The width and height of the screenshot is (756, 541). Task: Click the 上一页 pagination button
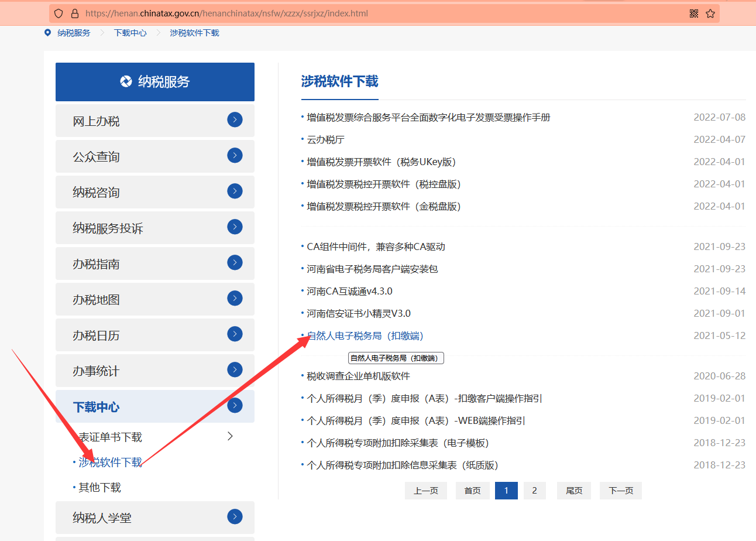pyautogui.click(x=426, y=491)
